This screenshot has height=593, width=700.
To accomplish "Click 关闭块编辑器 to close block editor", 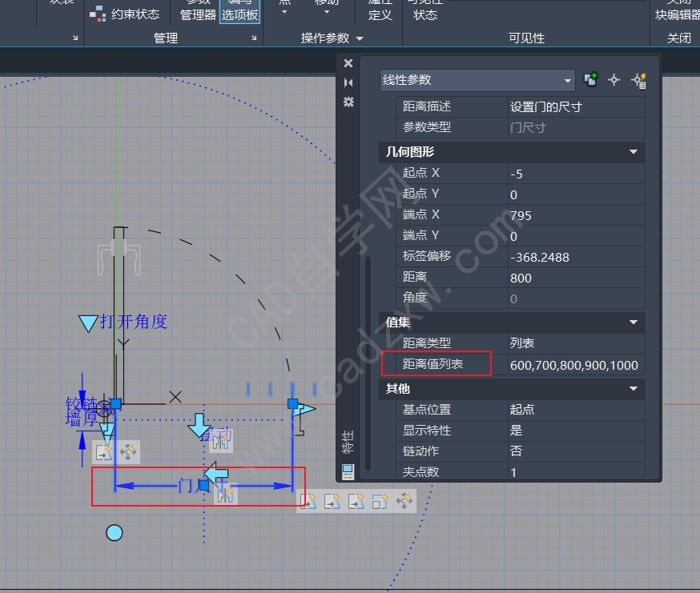I will coord(678,10).
